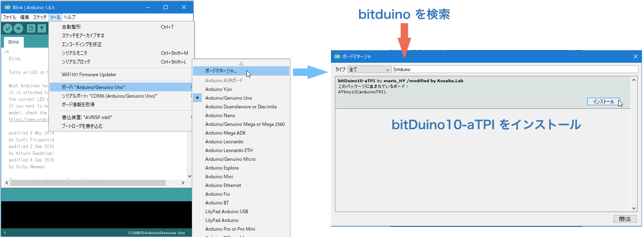Click the インストール button

coord(603,102)
